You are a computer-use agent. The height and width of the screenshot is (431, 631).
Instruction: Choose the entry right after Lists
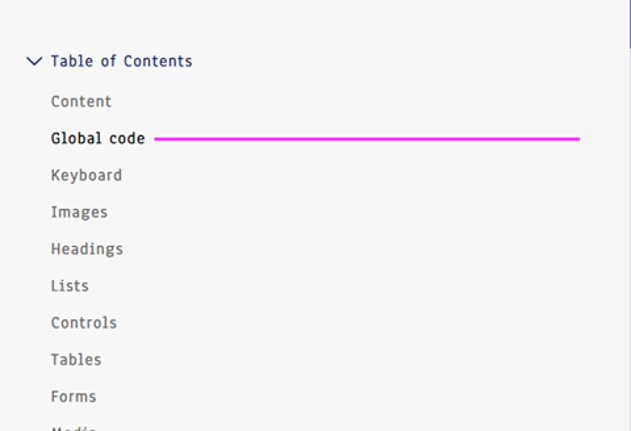pos(84,323)
